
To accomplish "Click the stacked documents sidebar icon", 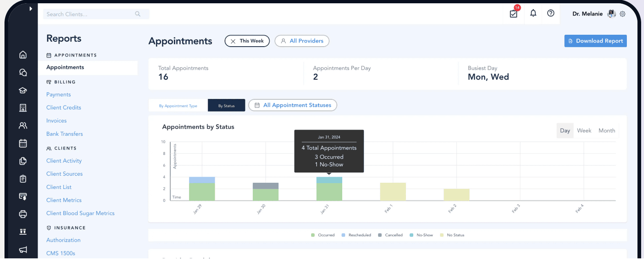I will 23,161.
